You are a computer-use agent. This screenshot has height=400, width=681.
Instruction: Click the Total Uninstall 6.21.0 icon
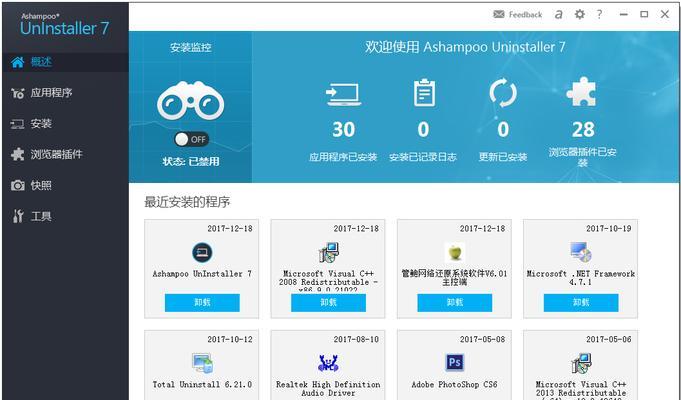pos(202,363)
